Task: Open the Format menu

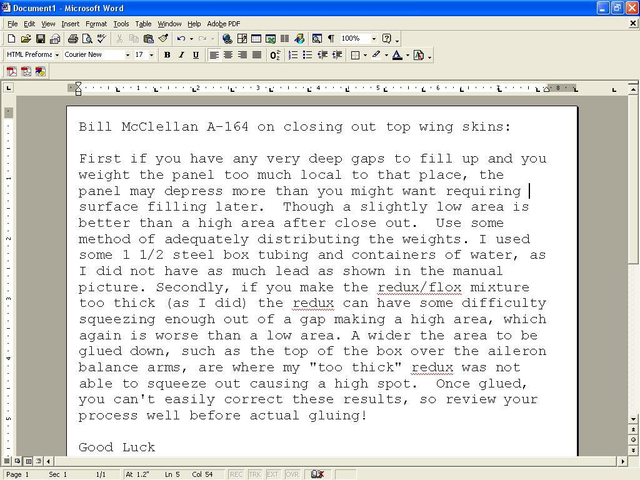Action: [96, 23]
